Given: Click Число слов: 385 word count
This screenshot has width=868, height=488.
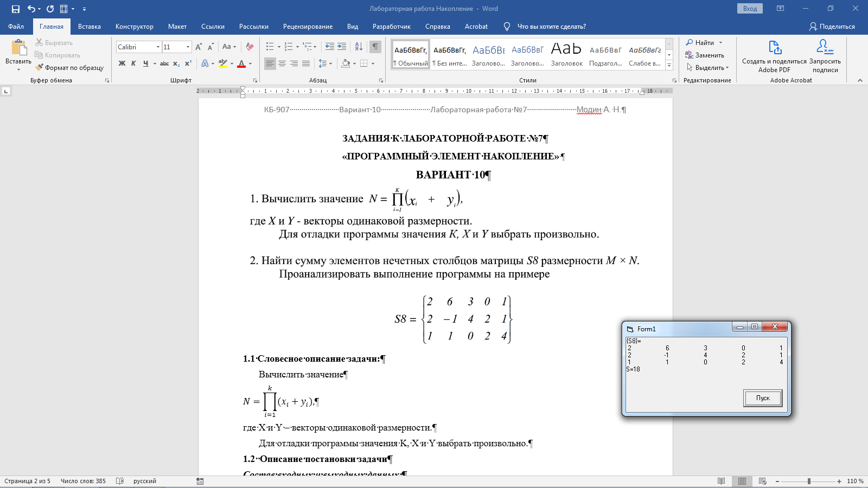Looking at the screenshot, I should pos(83,481).
